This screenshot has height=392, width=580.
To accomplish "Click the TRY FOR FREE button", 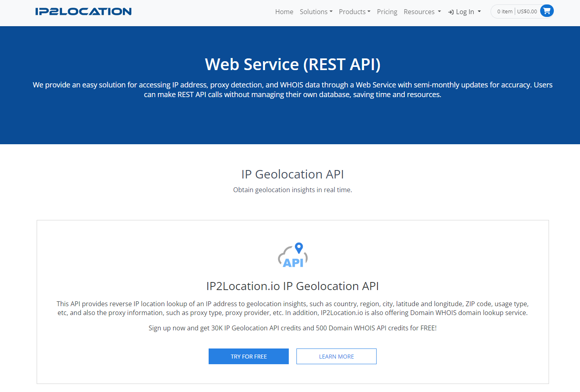I will click(249, 356).
